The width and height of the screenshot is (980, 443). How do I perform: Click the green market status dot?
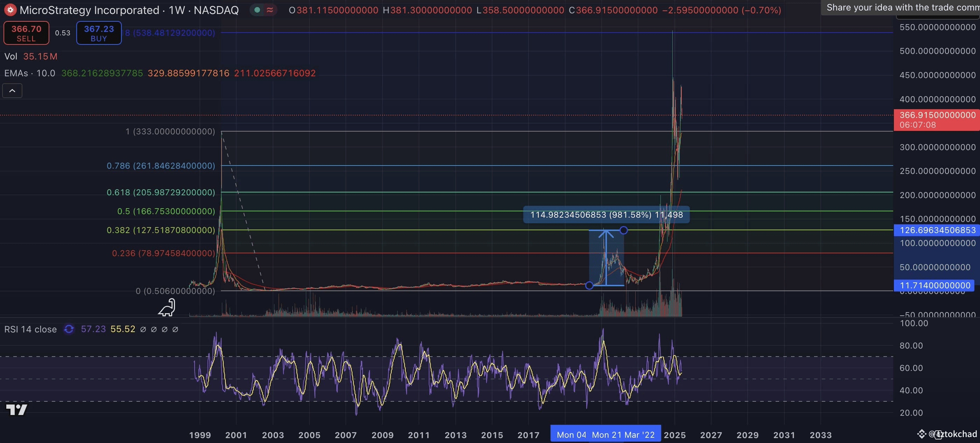(x=257, y=10)
